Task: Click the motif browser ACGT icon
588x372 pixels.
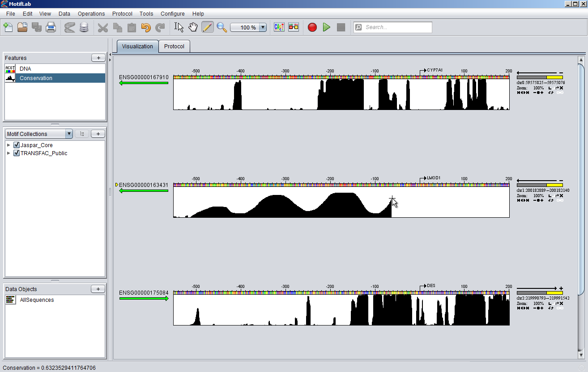Action: [x=279, y=27]
